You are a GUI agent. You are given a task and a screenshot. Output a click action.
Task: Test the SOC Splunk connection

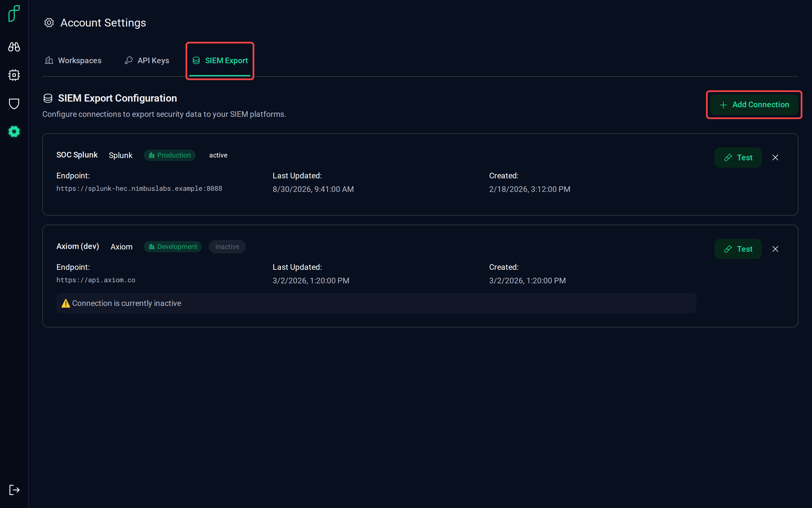pyautogui.click(x=738, y=157)
